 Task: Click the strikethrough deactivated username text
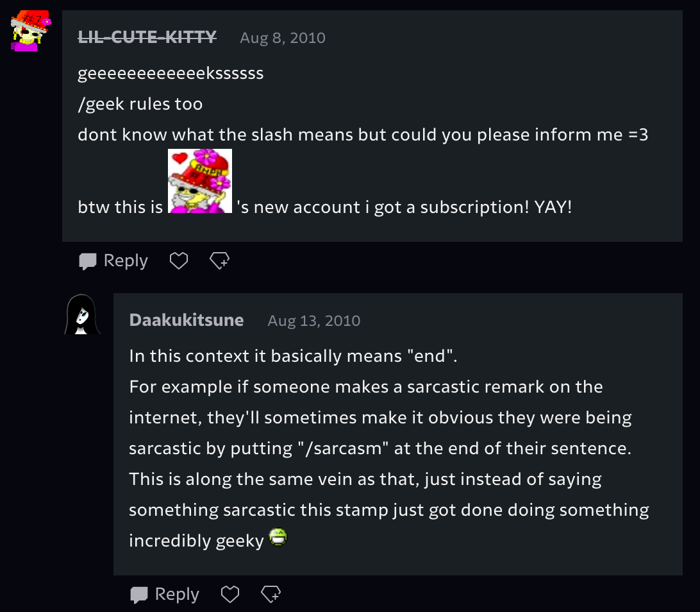(147, 37)
